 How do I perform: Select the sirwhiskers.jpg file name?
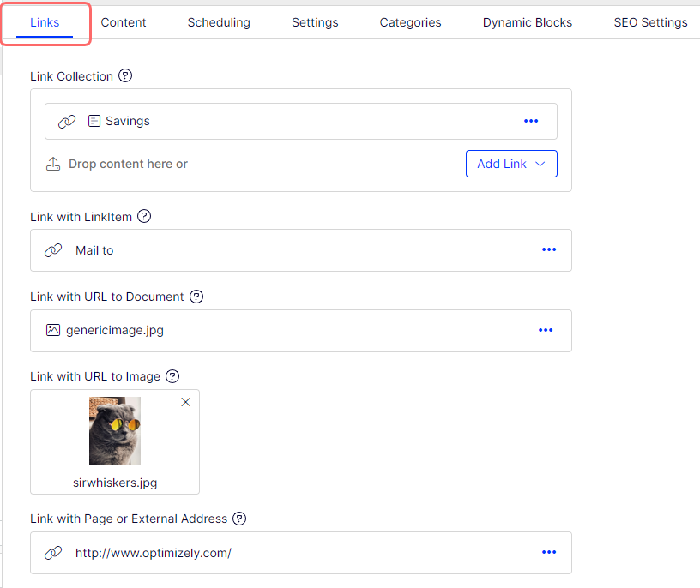coord(115,483)
